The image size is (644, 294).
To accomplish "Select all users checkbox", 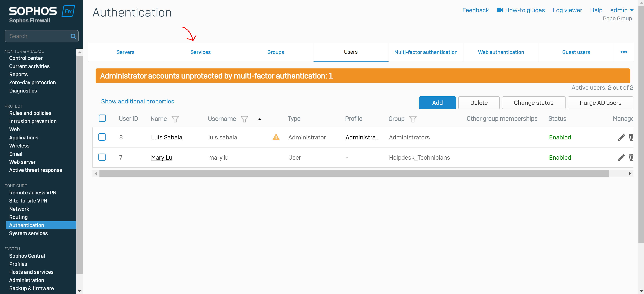I will coord(102,118).
